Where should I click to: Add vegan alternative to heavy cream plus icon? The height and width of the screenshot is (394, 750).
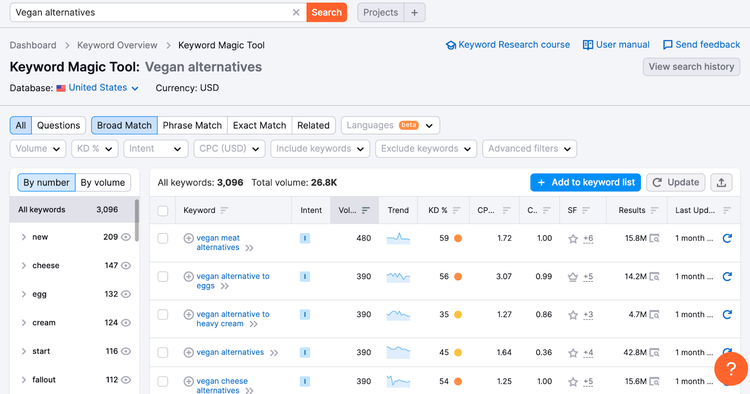[x=188, y=315]
